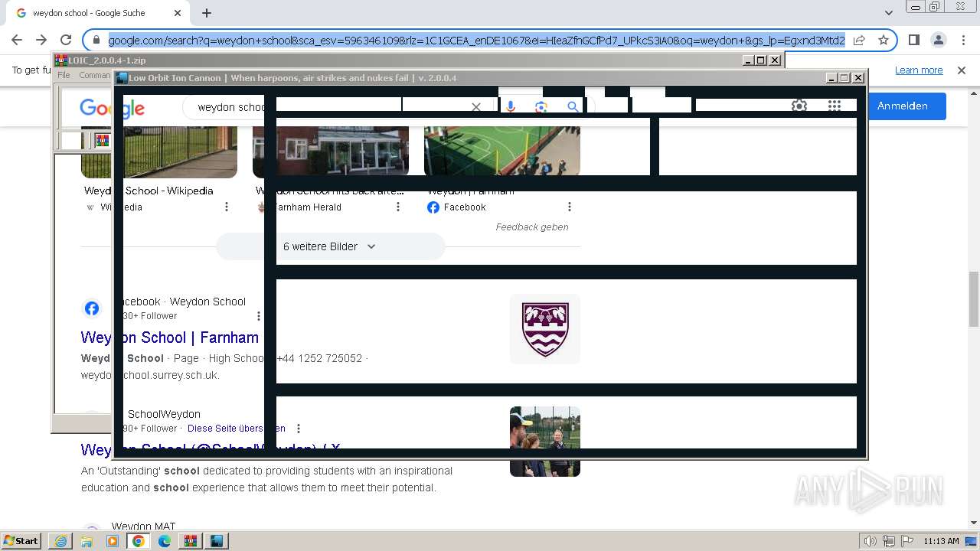
Task: Click Low Orbit Ion Cannon title bar
Action: pos(471,78)
